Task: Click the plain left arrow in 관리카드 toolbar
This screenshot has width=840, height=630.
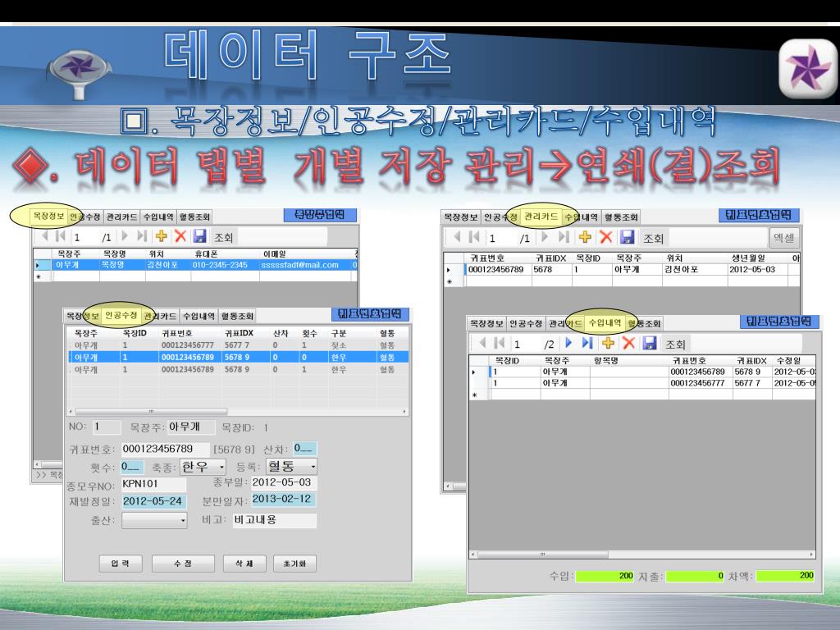Action: (457, 236)
